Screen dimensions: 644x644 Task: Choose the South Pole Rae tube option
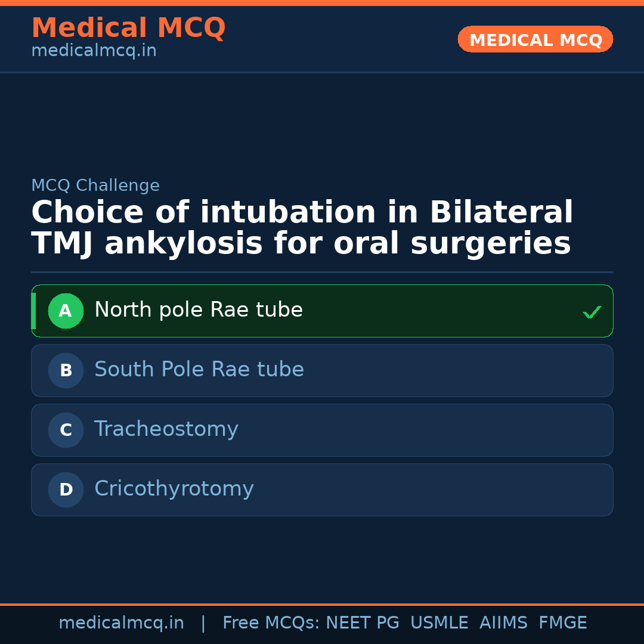point(199,370)
